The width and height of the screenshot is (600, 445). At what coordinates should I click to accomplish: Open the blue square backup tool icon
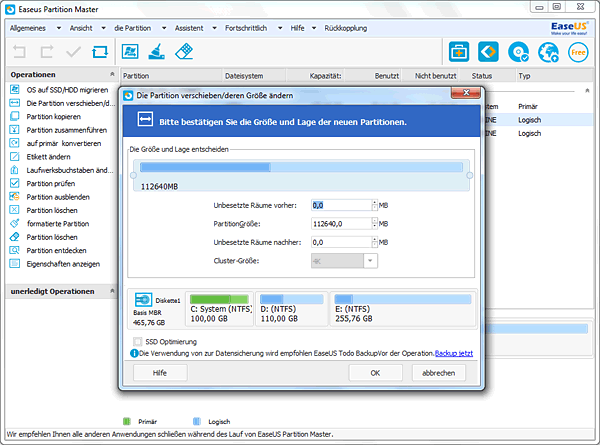[x=488, y=52]
